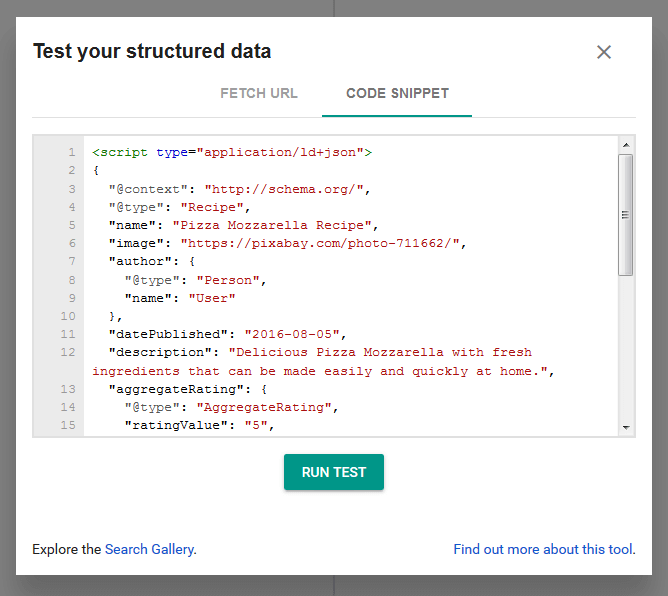Open 'Find out more about this tool' link
This screenshot has width=668, height=596.
coord(543,549)
